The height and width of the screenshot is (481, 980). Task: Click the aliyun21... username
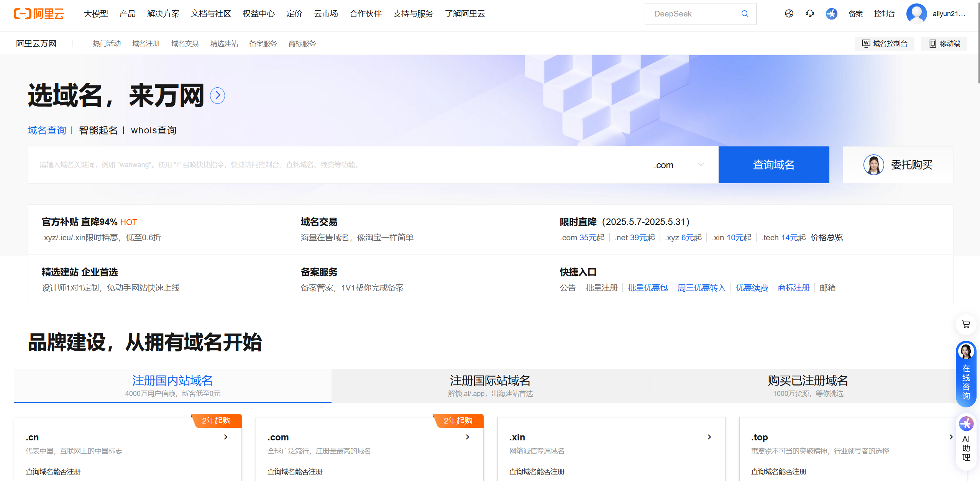pyautogui.click(x=949, y=14)
